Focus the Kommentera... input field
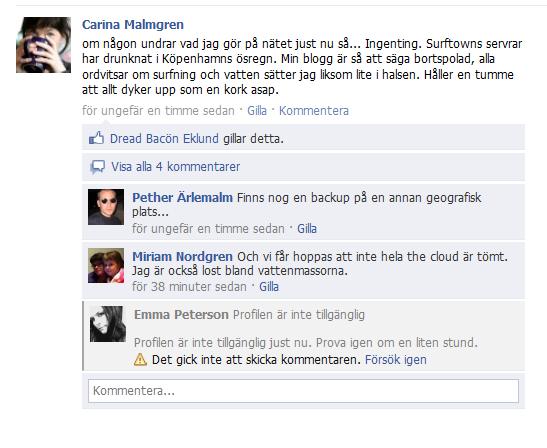 point(304,391)
